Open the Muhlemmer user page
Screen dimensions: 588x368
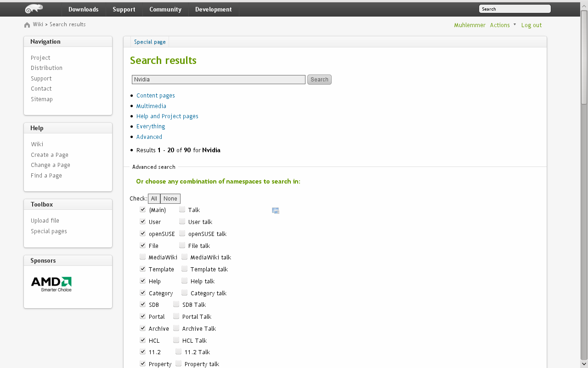click(469, 25)
